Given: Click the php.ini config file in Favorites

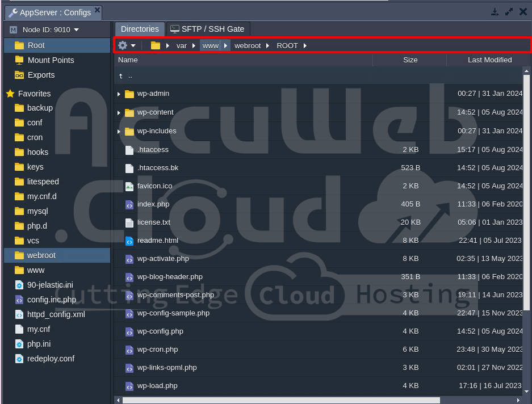Looking at the screenshot, I should pos(39,344).
